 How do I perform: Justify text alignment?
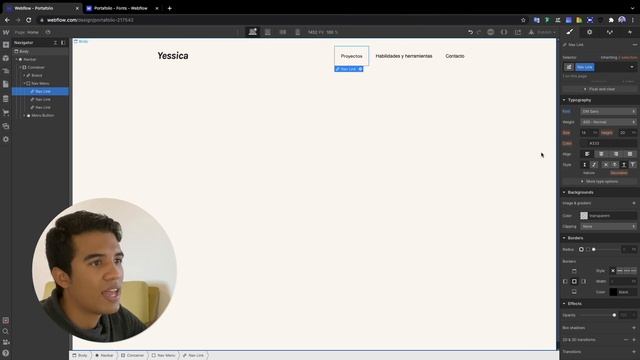(630, 154)
